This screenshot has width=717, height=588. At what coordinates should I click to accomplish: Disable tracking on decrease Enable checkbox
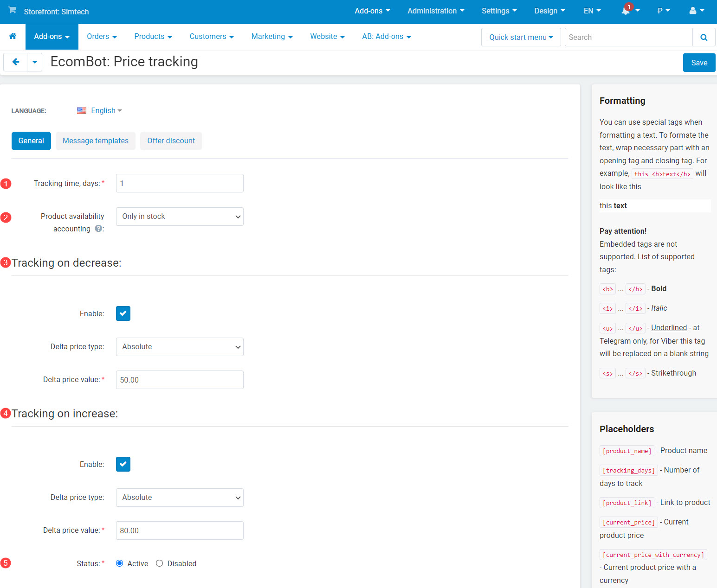pos(123,313)
